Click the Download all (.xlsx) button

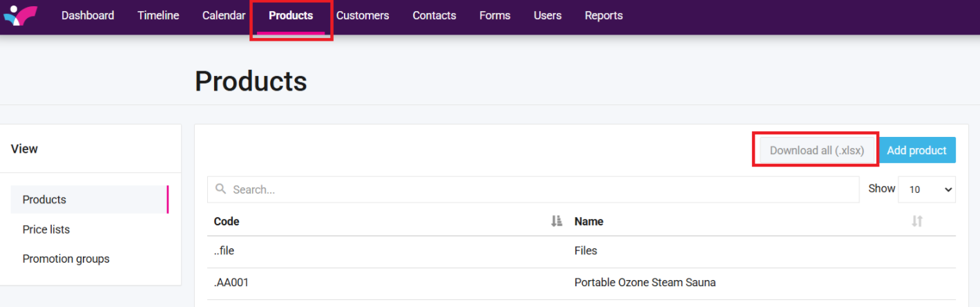pos(816,150)
